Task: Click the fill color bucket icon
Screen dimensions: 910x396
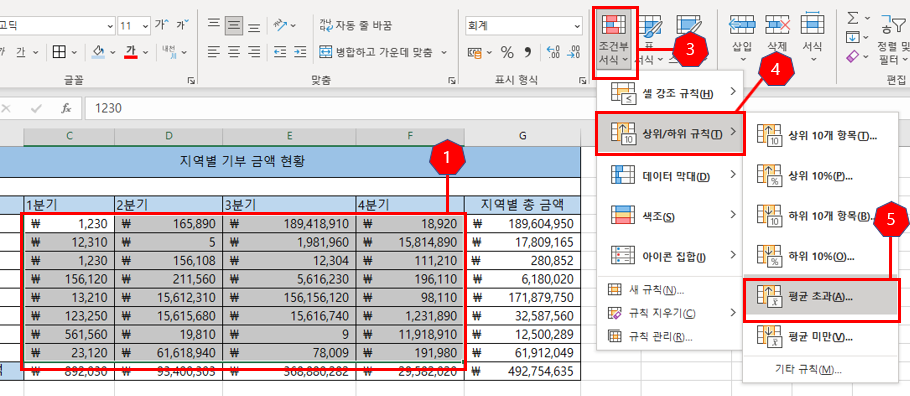Action: [98, 52]
